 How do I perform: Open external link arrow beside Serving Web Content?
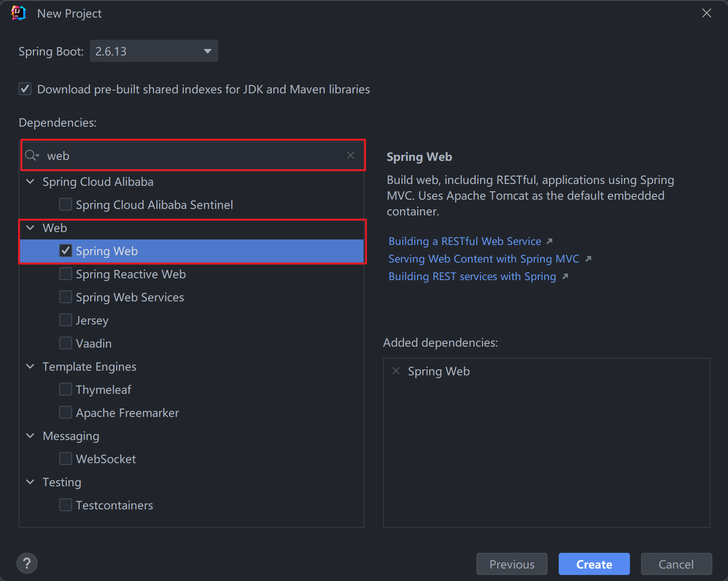coord(588,259)
